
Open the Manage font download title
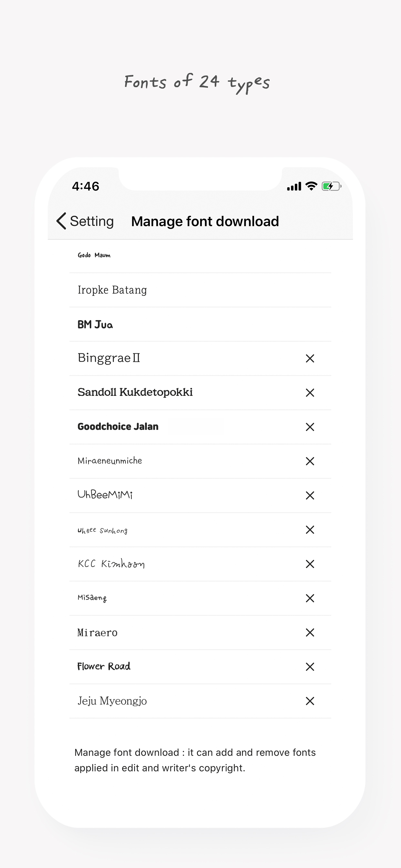[x=205, y=222]
